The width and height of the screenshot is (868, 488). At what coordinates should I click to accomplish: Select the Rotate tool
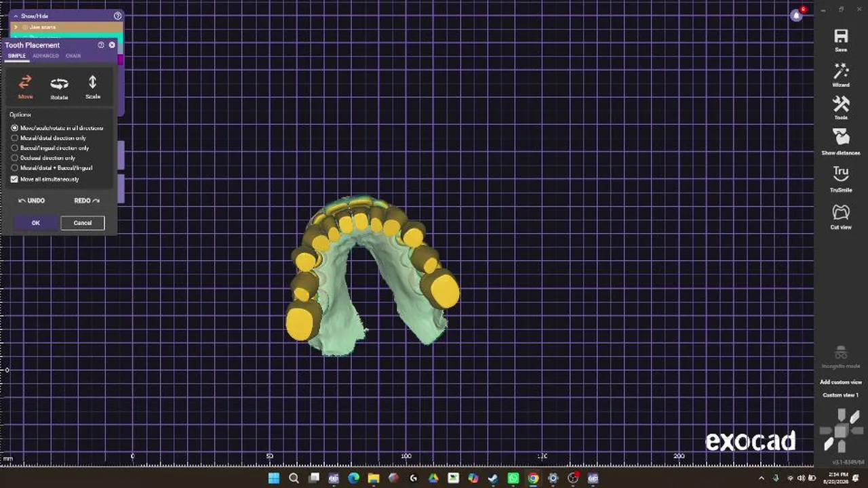(x=59, y=88)
